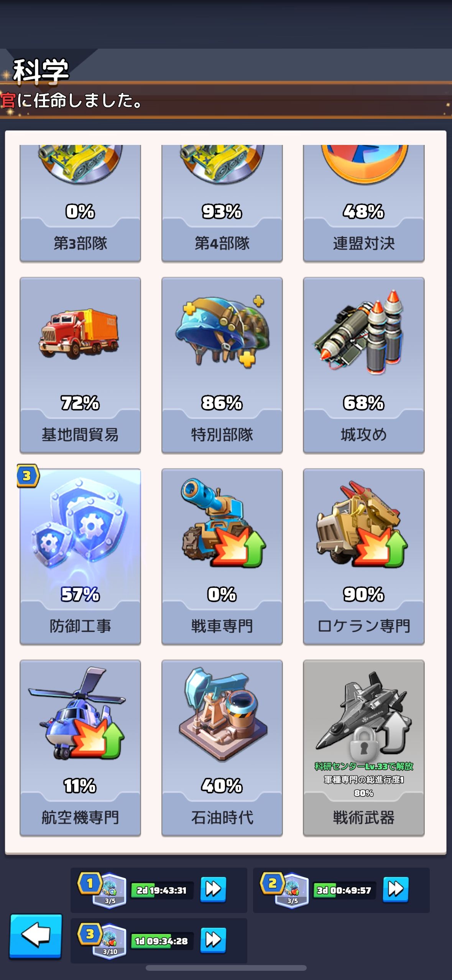Tap the locked 戦術武器 jet card
Image resolution: width=452 pixels, height=980 pixels.
(363, 748)
